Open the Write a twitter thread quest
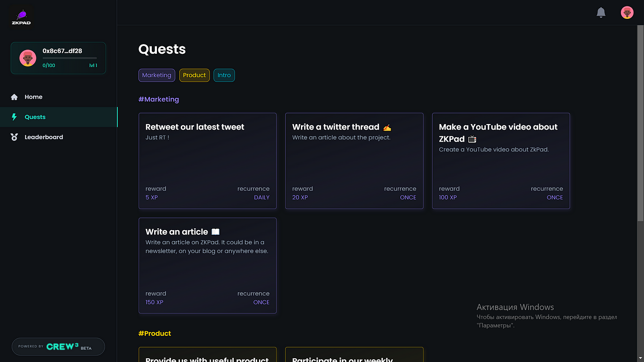Screen dimensions: 644x362 point(354,161)
